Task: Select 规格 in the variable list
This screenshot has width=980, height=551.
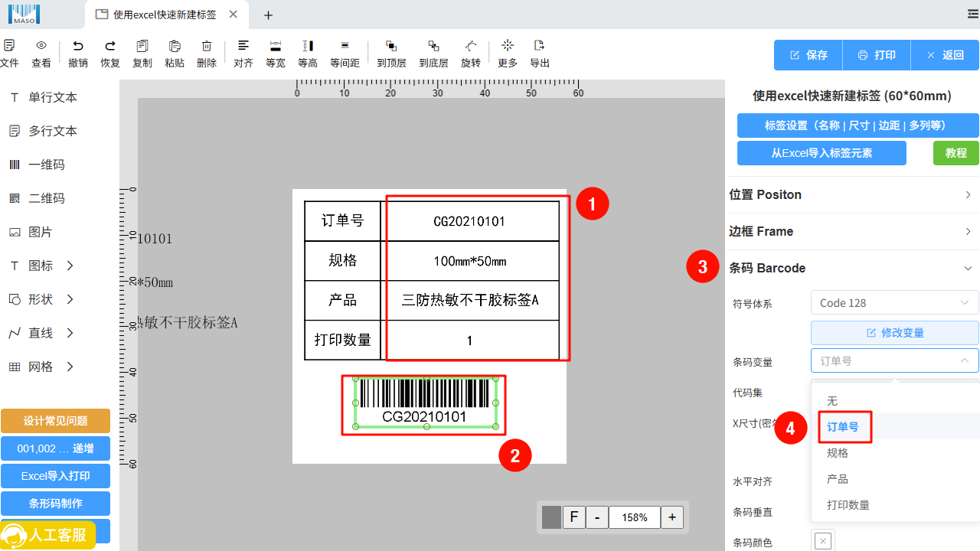Action: pyautogui.click(x=895, y=453)
